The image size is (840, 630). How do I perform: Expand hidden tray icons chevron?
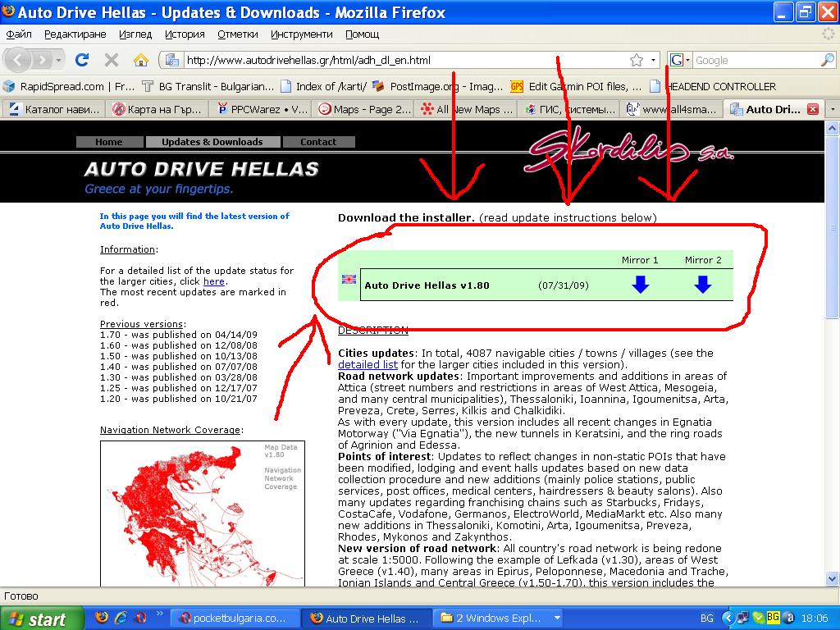(727, 619)
